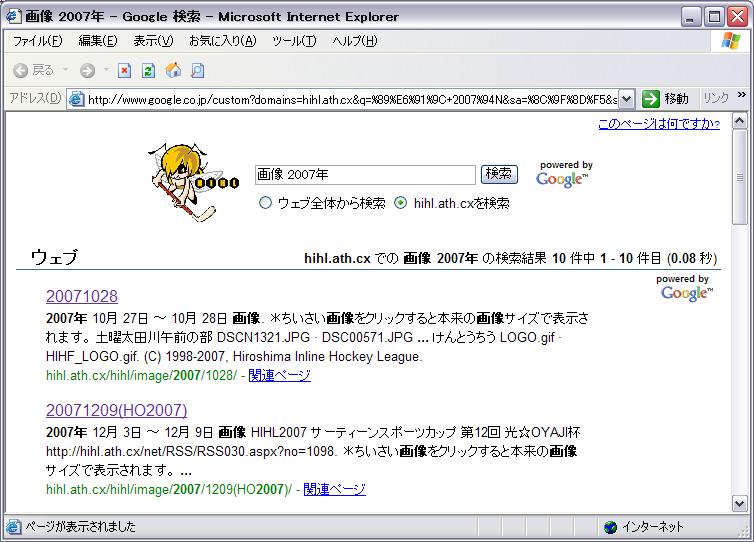Viewport: 754px width, 542px height.
Task: Select the ウェブ全体から検索 radio button
Action: pos(265,203)
